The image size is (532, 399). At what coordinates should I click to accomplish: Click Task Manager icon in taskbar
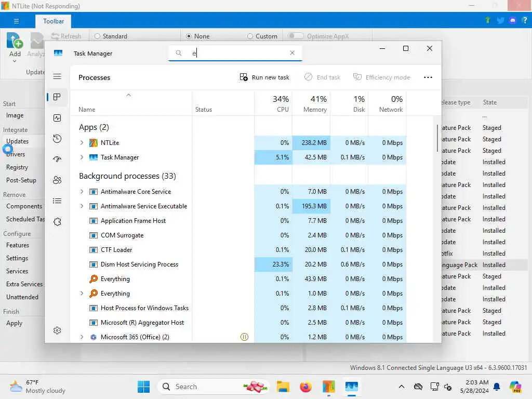(x=352, y=387)
